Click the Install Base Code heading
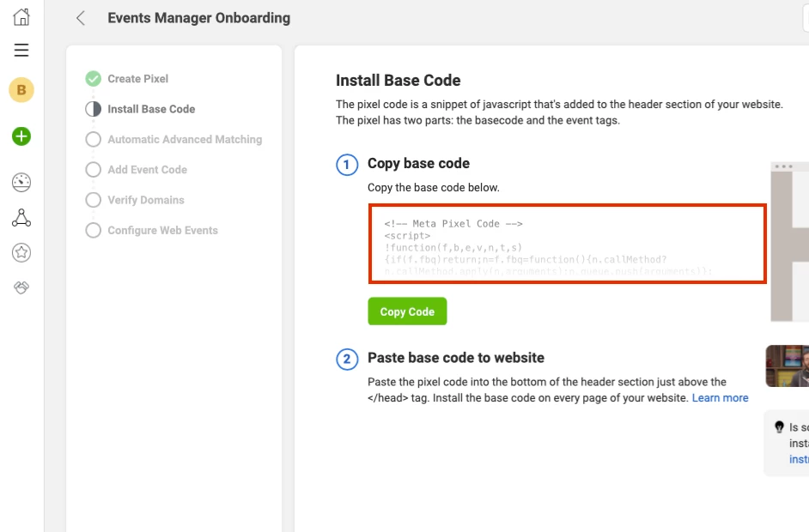This screenshot has width=809, height=532. tap(398, 81)
